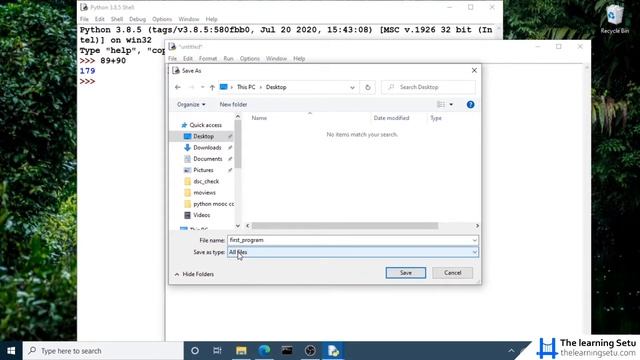Open OBS Studio from the taskbar
The width and height of the screenshot is (640, 360).
point(310,351)
